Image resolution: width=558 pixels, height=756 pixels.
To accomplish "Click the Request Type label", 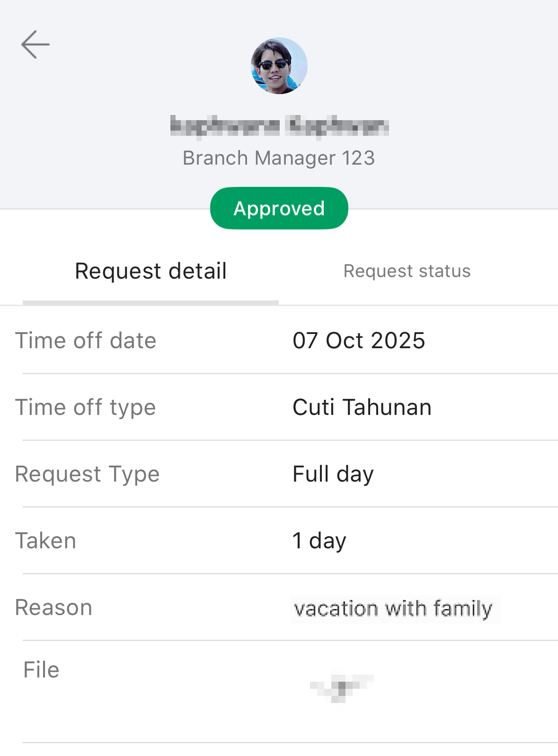I will click(x=88, y=474).
